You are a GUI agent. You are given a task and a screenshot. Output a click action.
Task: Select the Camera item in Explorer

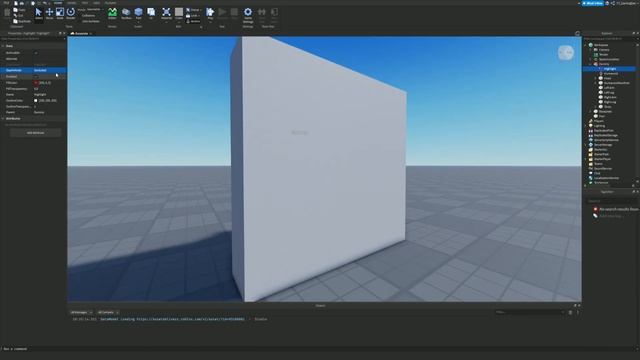(x=604, y=50)
